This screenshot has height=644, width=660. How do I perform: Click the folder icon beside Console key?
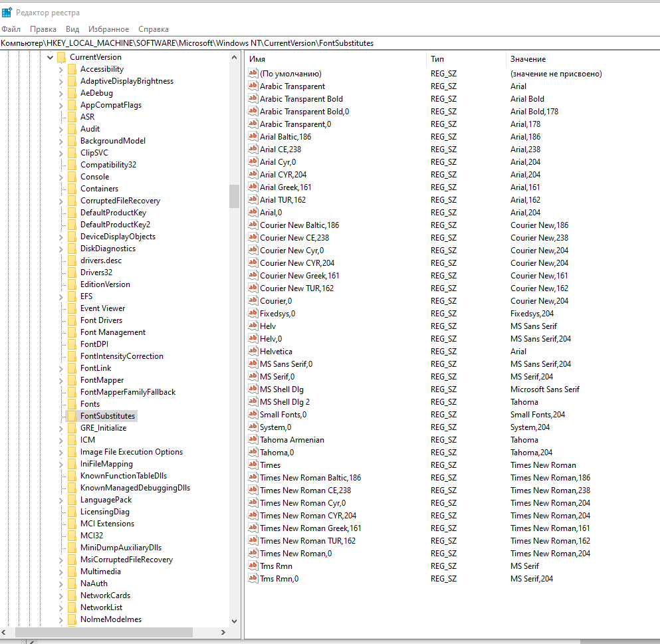72,177
